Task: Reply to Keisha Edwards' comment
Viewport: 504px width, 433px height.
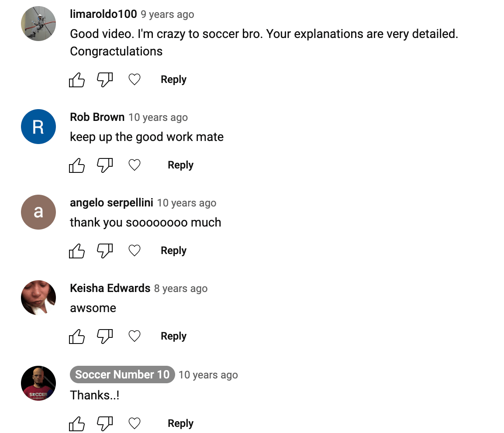Action: point(173,336)
